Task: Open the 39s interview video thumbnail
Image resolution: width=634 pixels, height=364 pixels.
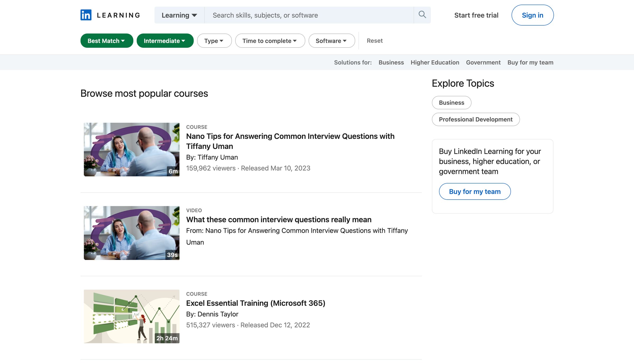Action: pos(132,233)
